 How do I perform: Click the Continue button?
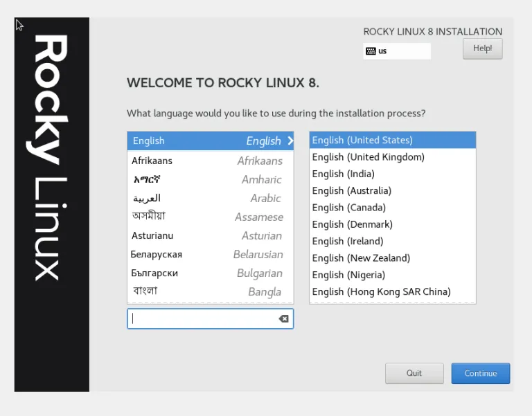coord(481,373)
